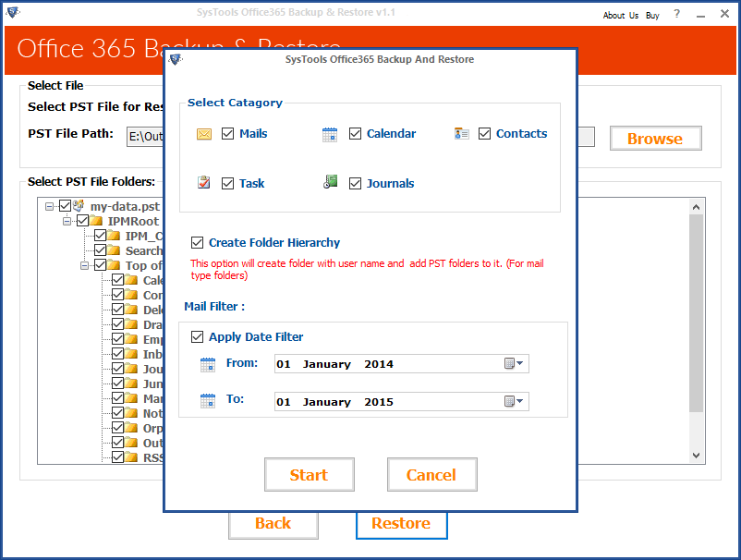Image resolution: width=741 pixels, height=560 pixels.
Task: Open the From date picker dropdown
Action: point(514,363)
